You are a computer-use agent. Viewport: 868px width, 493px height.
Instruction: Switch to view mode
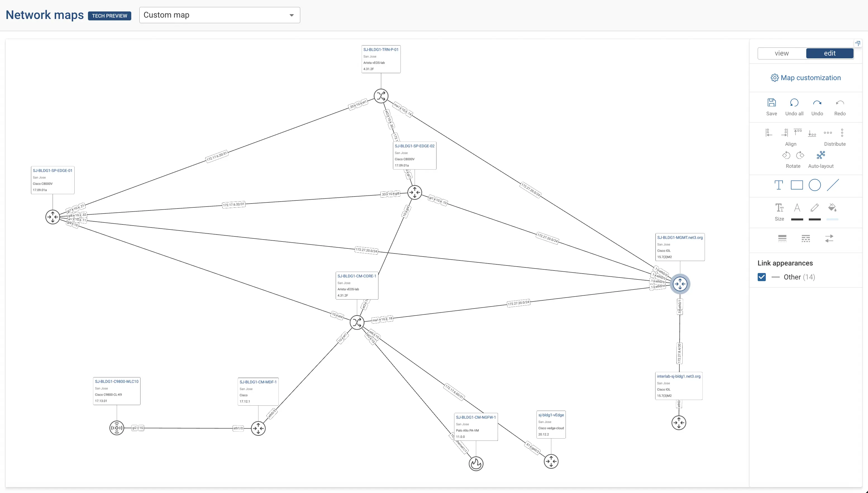[782, 53]
